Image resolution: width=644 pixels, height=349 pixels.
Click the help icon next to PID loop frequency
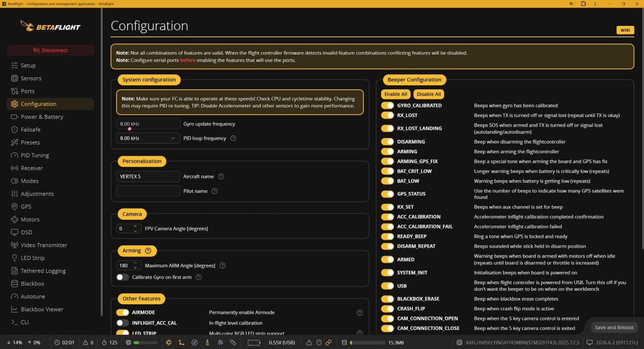233,138
